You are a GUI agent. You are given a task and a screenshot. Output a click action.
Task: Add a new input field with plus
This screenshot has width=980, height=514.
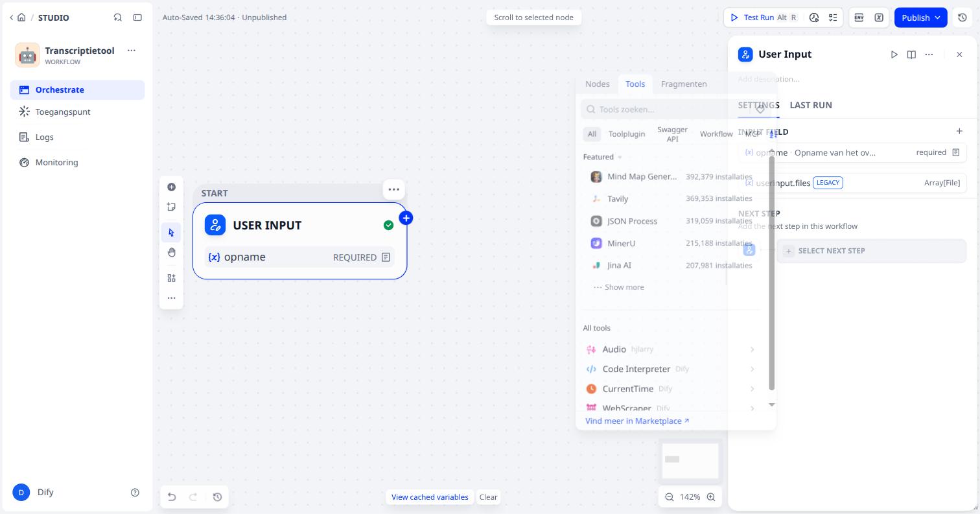click(x=960, y=131)
